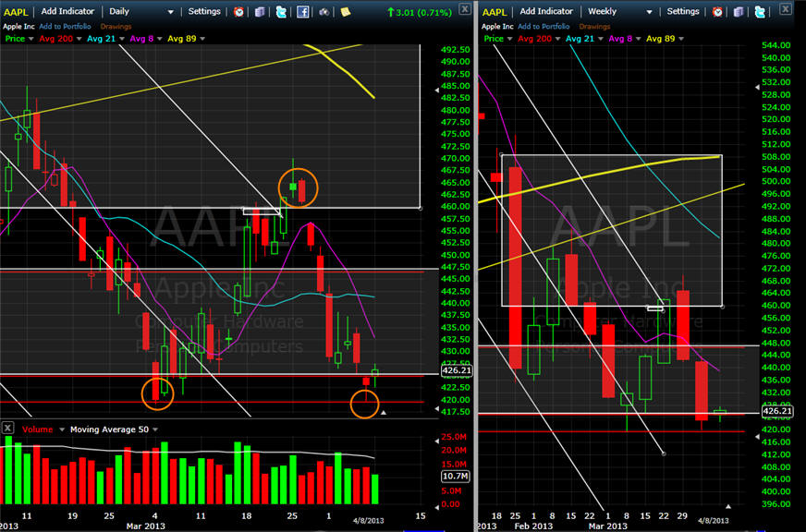806x532 pixels.
Task: Expand Avg 200 options on weekly chart
Action: pyautogui.click(x=557, y=39)
